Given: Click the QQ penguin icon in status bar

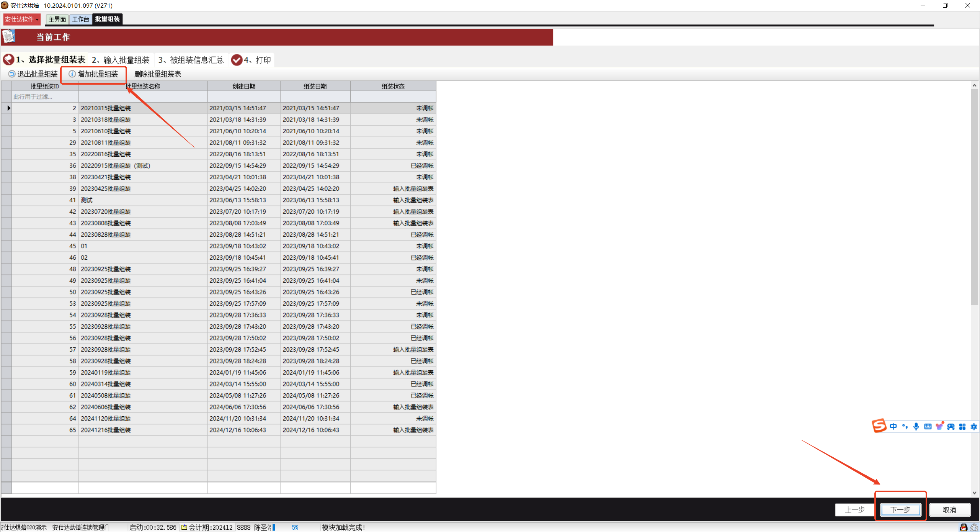Looking at the screenshot, I should [x=964, y=527].
